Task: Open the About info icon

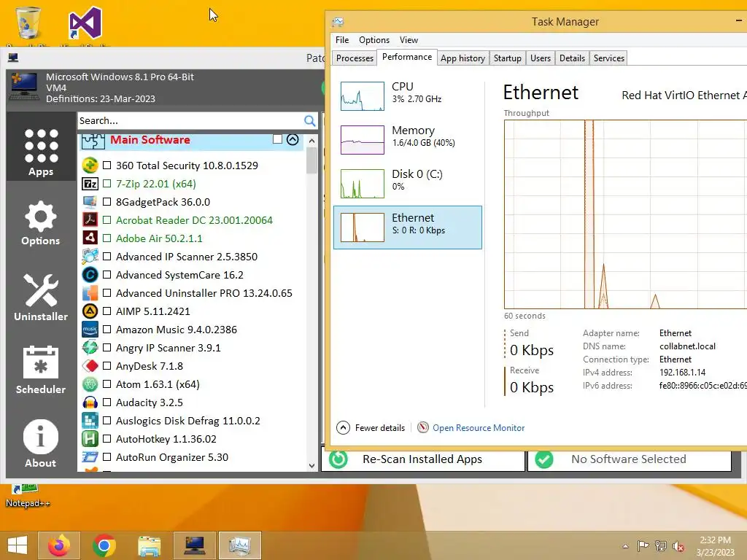Action: click(x=41, y=444)
